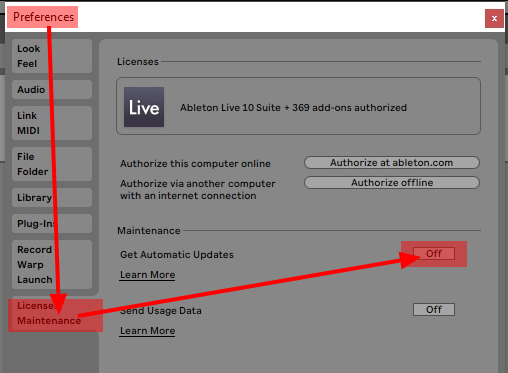Click the Authorize this computer online label
Viewport: 508px width, 373px height.
point(195,164)
